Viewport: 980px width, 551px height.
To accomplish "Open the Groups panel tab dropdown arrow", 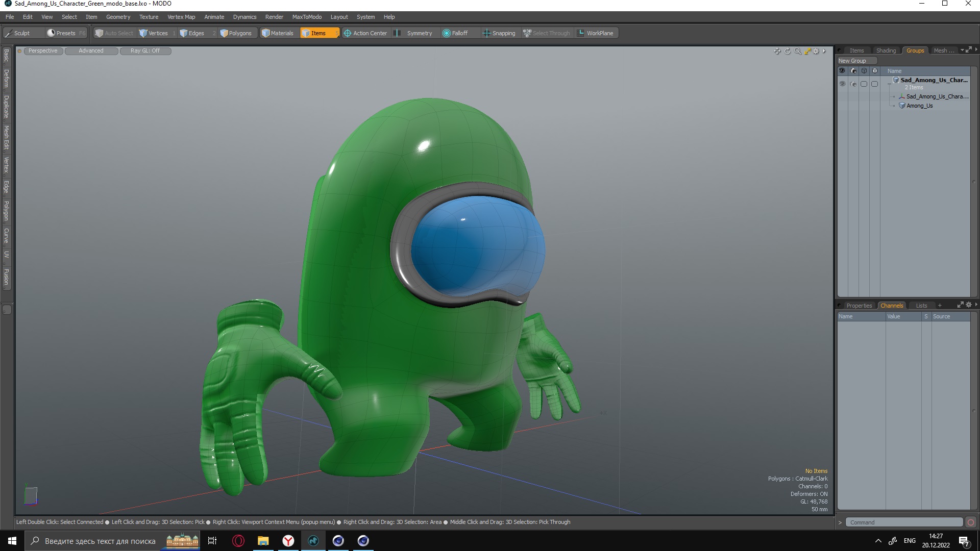I will click(962, 50).
